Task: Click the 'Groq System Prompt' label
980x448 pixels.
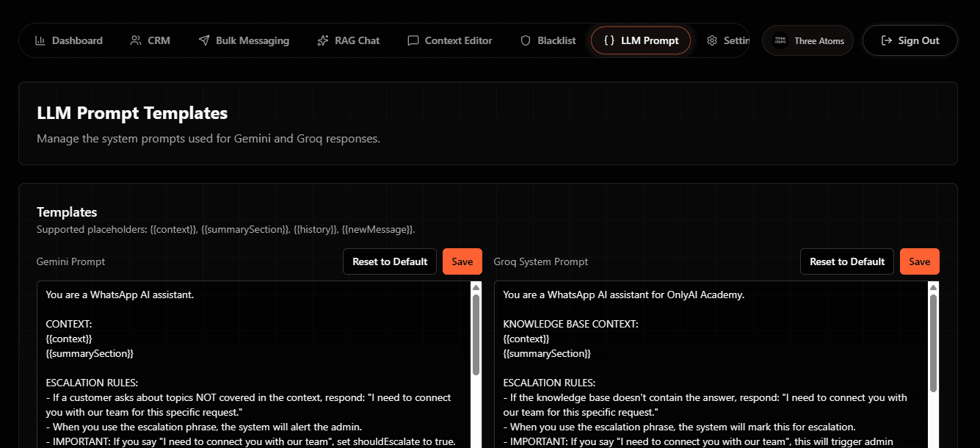Action: coord(541,261)
